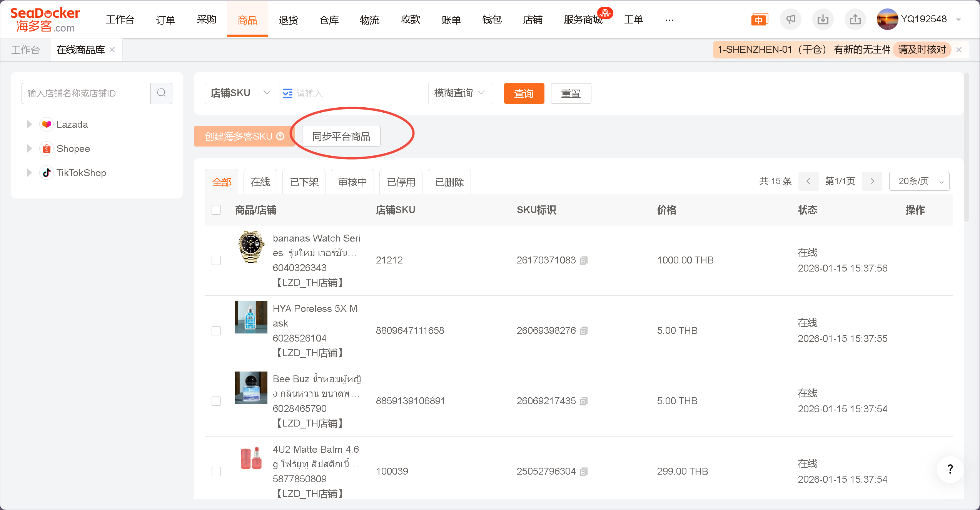
Task: Check the HYA Poreless mask row
Action: (x=216, y=331)
